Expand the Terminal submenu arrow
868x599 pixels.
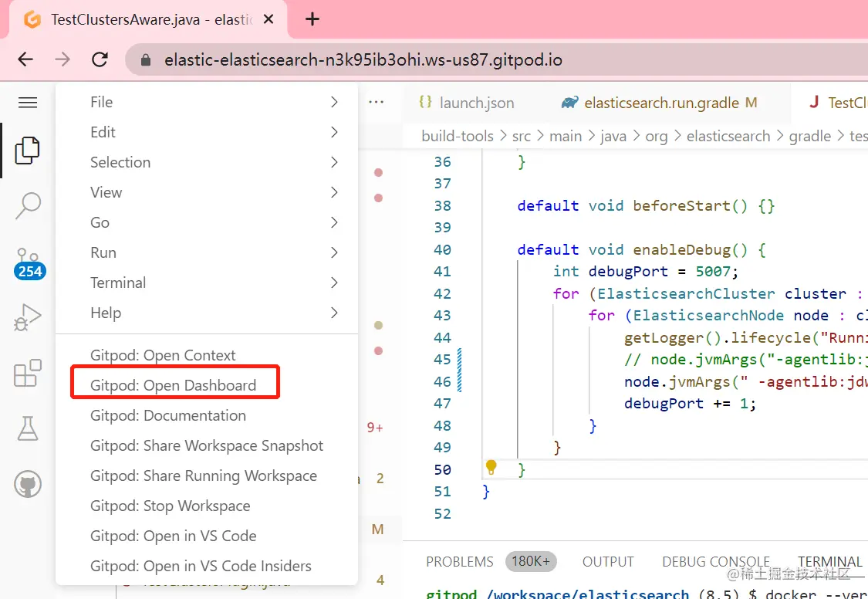point(334,283)
